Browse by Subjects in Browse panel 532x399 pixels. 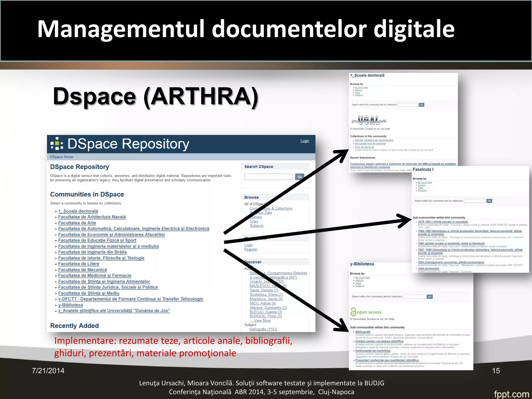pos(257,226)
